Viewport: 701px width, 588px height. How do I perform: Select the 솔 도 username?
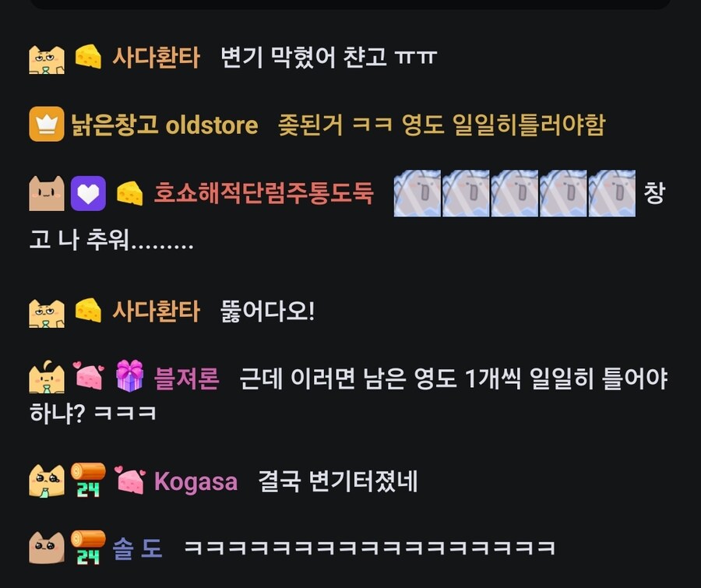click(x=137, y=548)
